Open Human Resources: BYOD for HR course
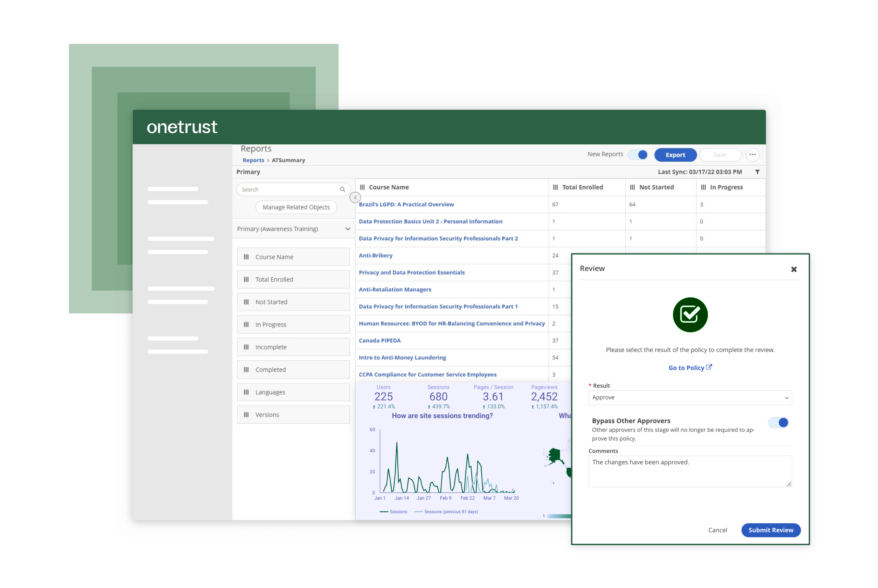Image resolution: width=878 pixels, height=588 pixels. 452,323
